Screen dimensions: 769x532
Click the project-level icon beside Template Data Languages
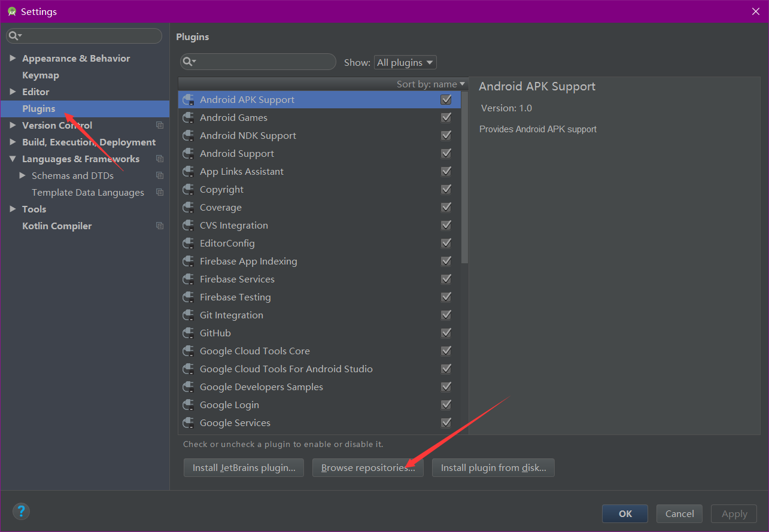coord(160,193)
